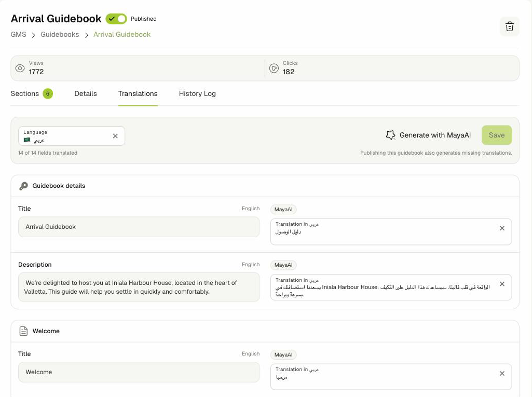Go to GMS breadcrumb link
The height and width of the screenshot is (397, 532).
pyautogui.click(x=18, y=35)
